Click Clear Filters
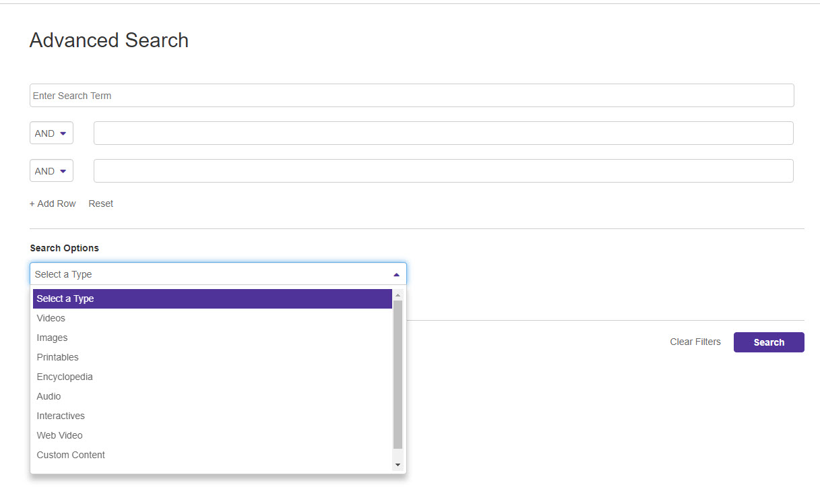 click(695, 342)
